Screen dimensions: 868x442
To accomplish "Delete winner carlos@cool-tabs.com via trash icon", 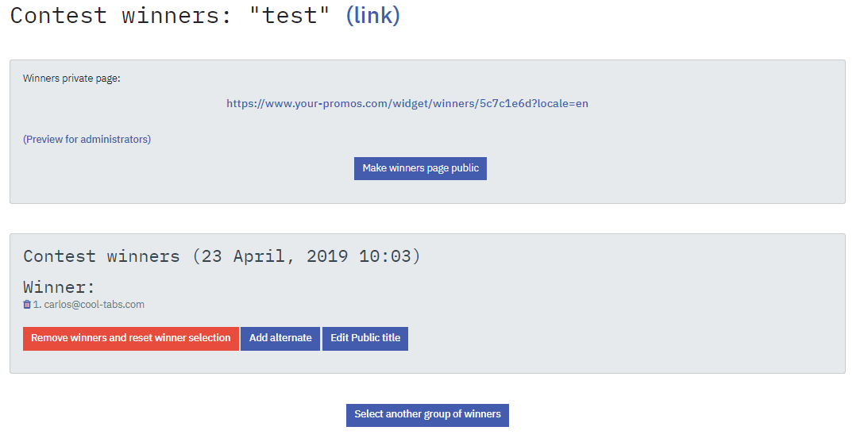I will [x=26, y=304].
